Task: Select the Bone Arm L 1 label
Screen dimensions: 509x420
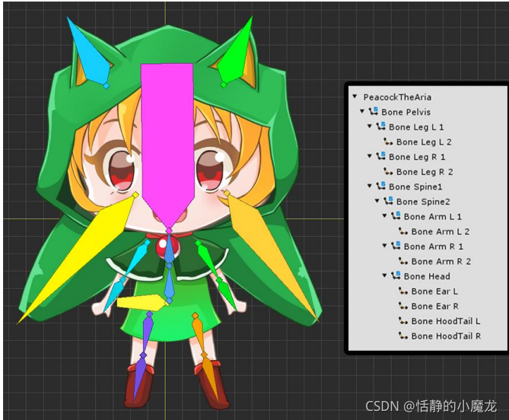Action: (433, 217)
